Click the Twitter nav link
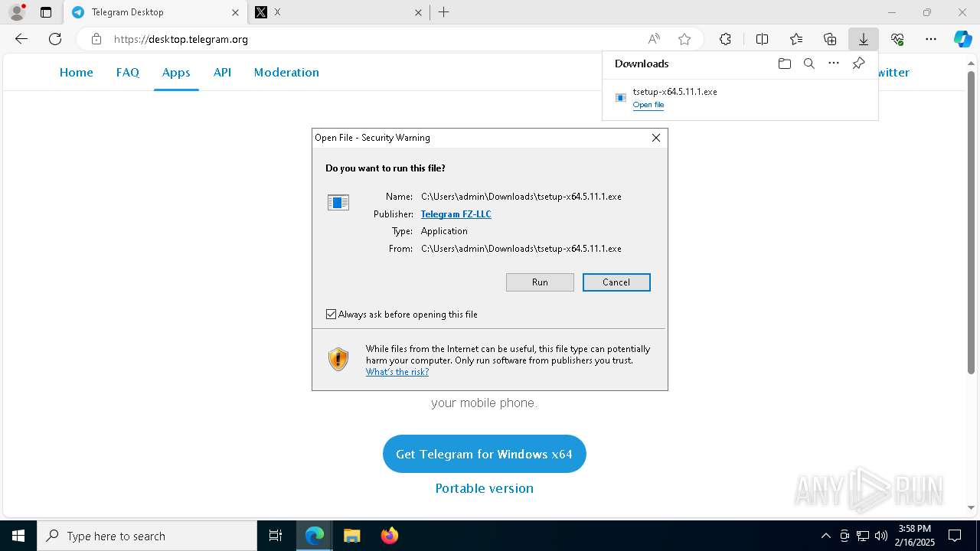980x551 pixels. [x=893, y=72]
